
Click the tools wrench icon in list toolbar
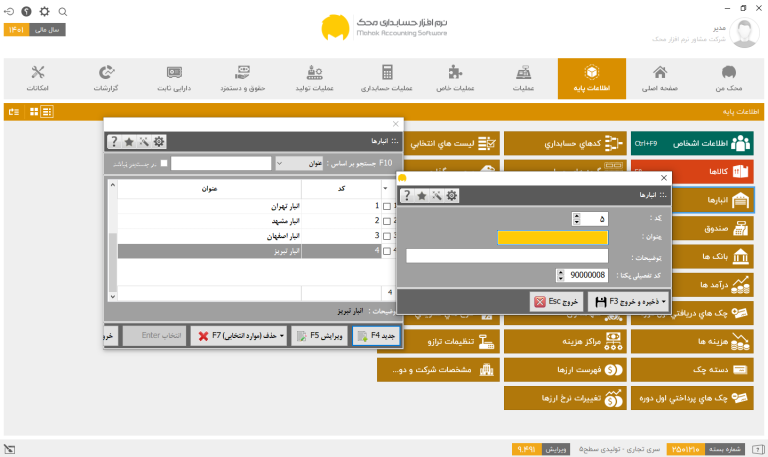click(x=144, y=142)
